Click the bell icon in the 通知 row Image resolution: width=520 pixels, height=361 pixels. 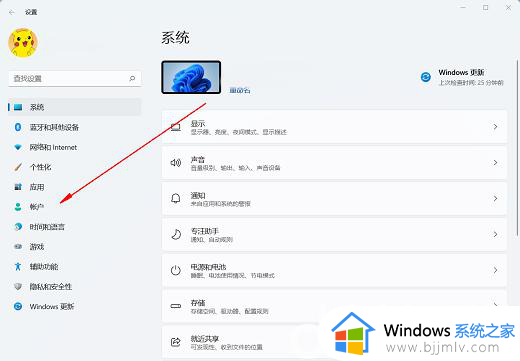176,198
